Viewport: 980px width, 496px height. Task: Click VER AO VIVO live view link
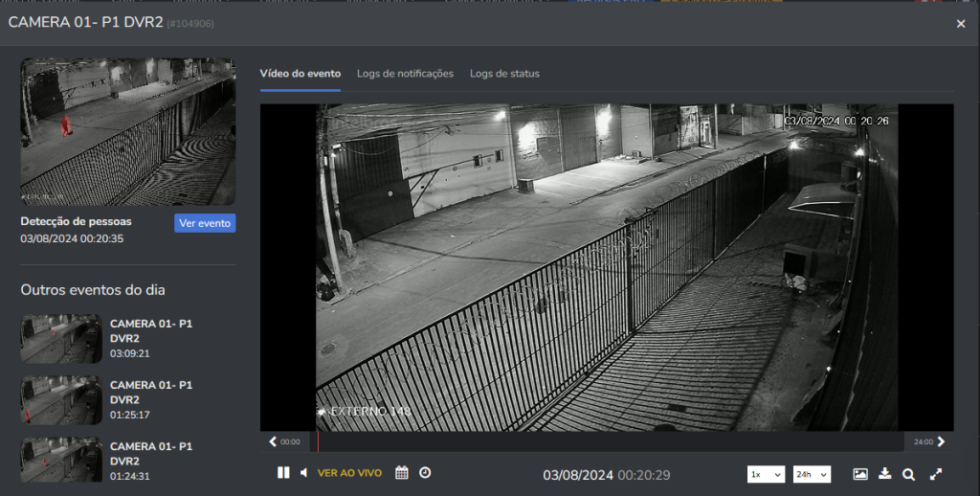pos(349,473)
